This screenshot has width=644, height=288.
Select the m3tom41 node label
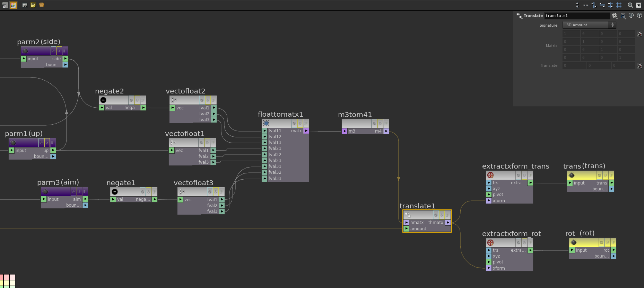[x=355, y=115]
